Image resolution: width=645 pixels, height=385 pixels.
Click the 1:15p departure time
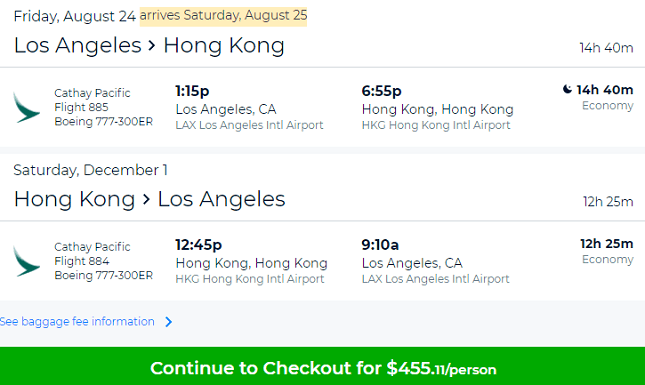[192, 91]
